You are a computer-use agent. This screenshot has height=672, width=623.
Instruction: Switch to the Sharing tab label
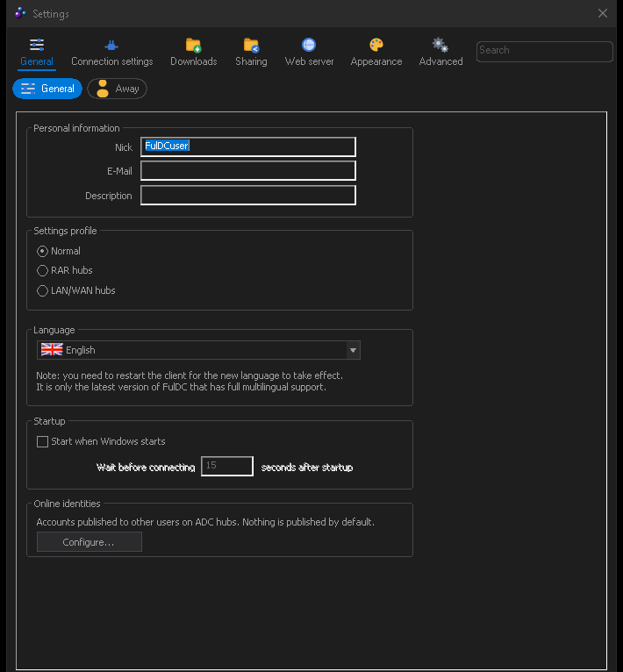pos(251,61)
